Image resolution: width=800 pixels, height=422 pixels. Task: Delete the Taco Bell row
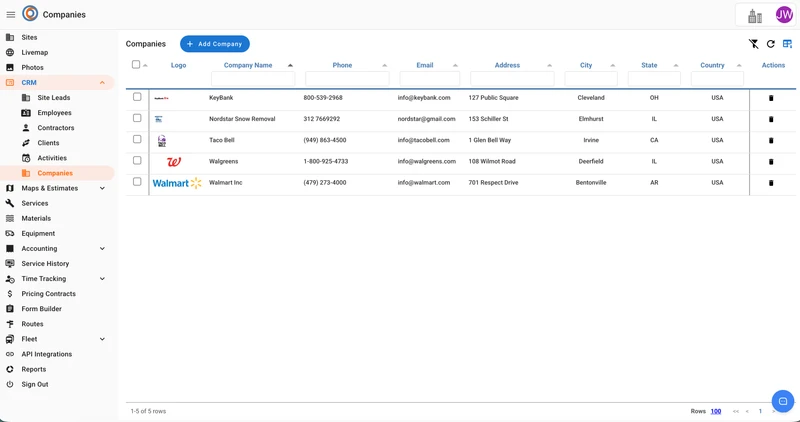point(771,140)
